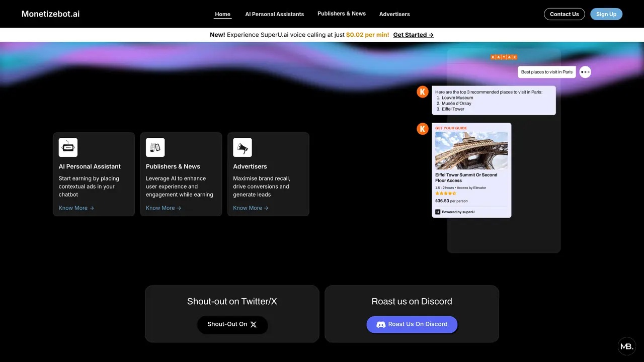Open Know More under AI Personal Assistant
This screenshot has width=644, height=362.
(x=76, y=208)
